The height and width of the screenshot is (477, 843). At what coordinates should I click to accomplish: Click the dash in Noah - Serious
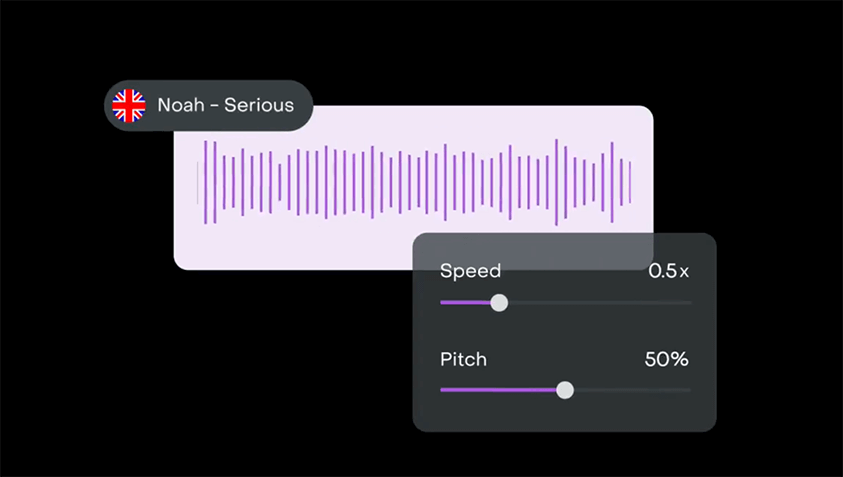coord(215,106)
